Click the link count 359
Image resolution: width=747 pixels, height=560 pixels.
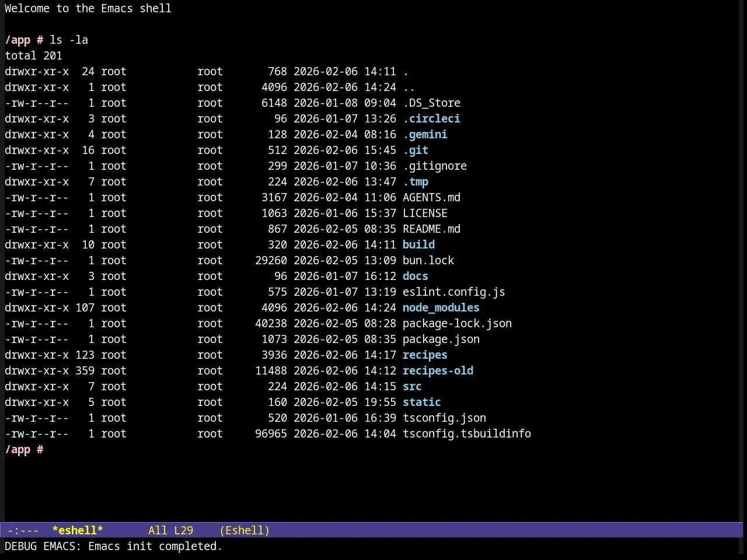[x=85, y=370]
